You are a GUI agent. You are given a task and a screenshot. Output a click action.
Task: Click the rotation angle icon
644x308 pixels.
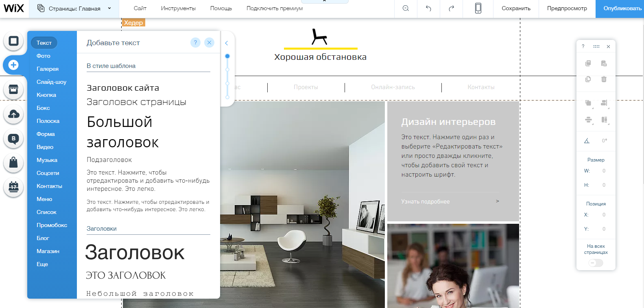click(x=587, y=141)
